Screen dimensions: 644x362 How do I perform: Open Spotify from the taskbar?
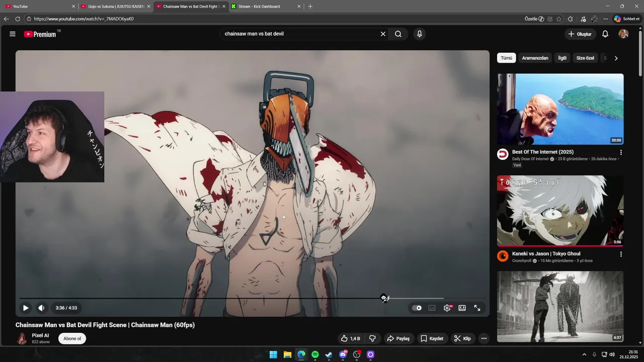point(315,354)
